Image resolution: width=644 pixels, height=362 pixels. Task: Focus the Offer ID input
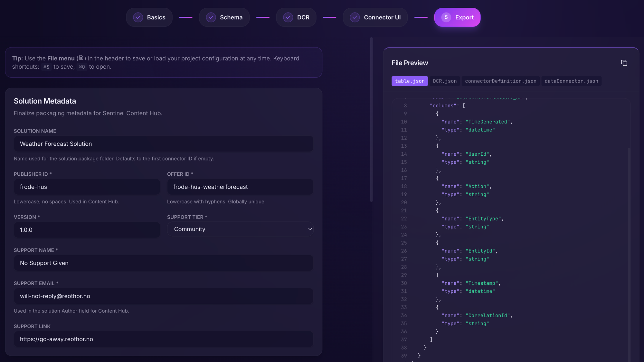coord(240,187)
